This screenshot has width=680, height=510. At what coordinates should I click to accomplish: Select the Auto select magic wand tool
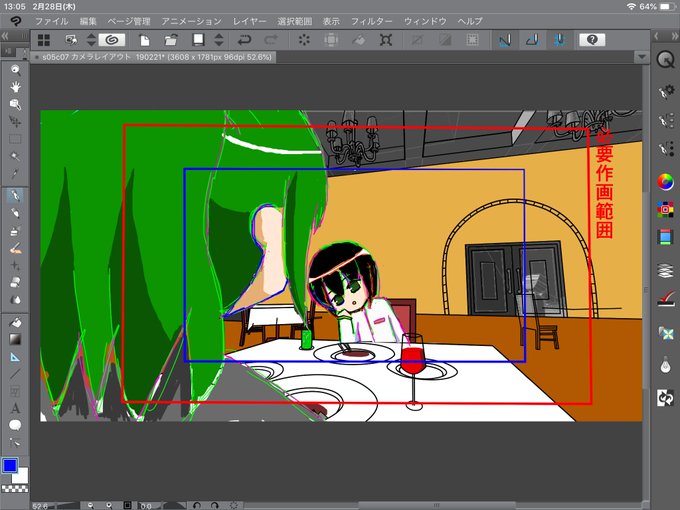coord(15,157)
